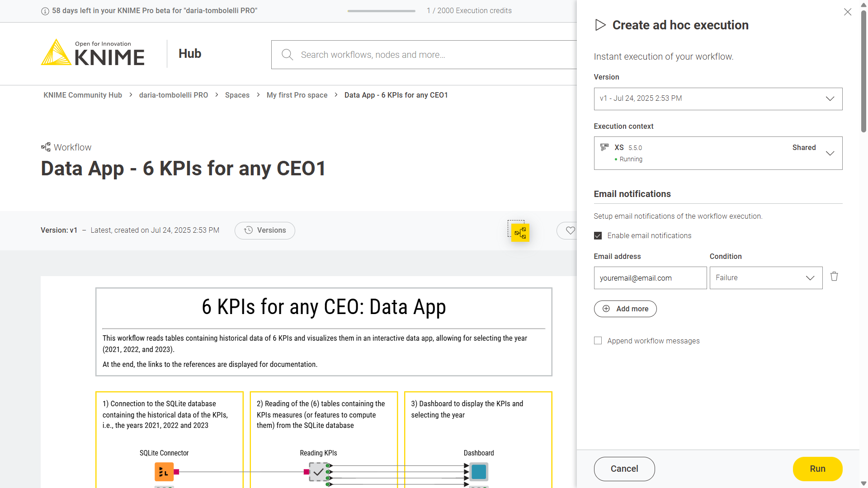Screen dimensions: 868x488
Task: Click the search magnifier icon
Action: (287, 55)
